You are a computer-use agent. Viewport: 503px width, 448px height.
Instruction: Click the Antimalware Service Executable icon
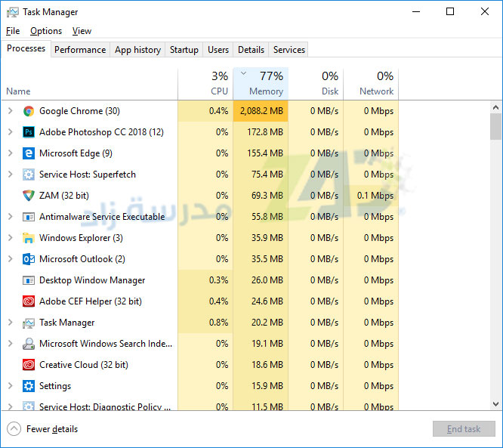point(29,217)
